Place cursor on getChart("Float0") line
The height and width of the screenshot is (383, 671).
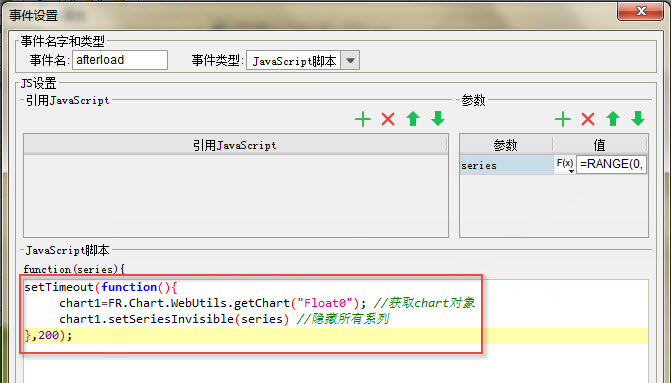[x=267, y=303]
